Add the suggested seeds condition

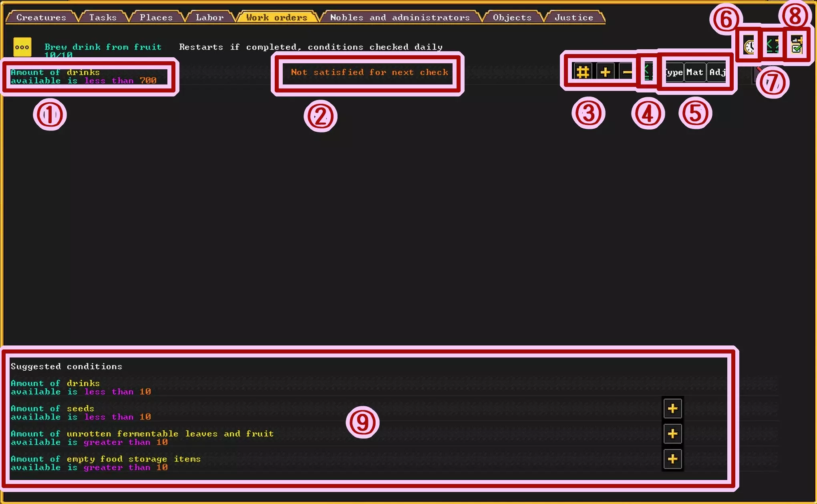pos(672,409)
